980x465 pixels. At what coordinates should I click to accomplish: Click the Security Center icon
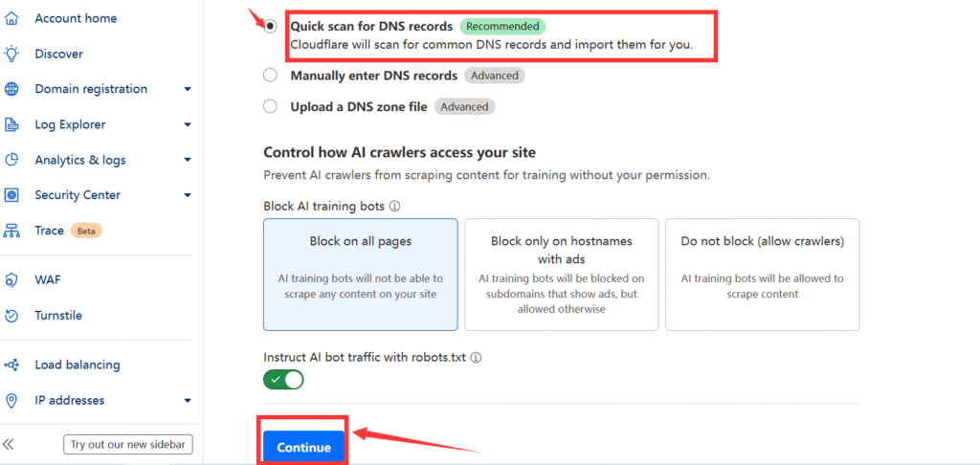tap(11, 195)
